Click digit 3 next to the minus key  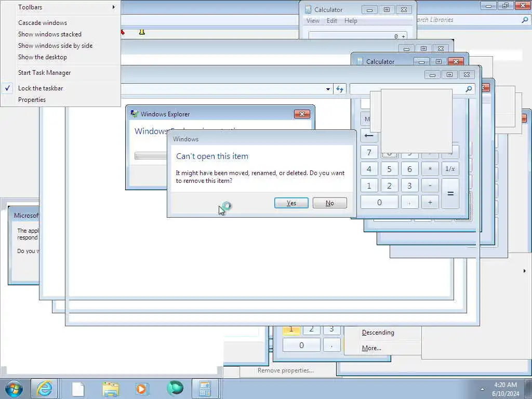[410, 185]
